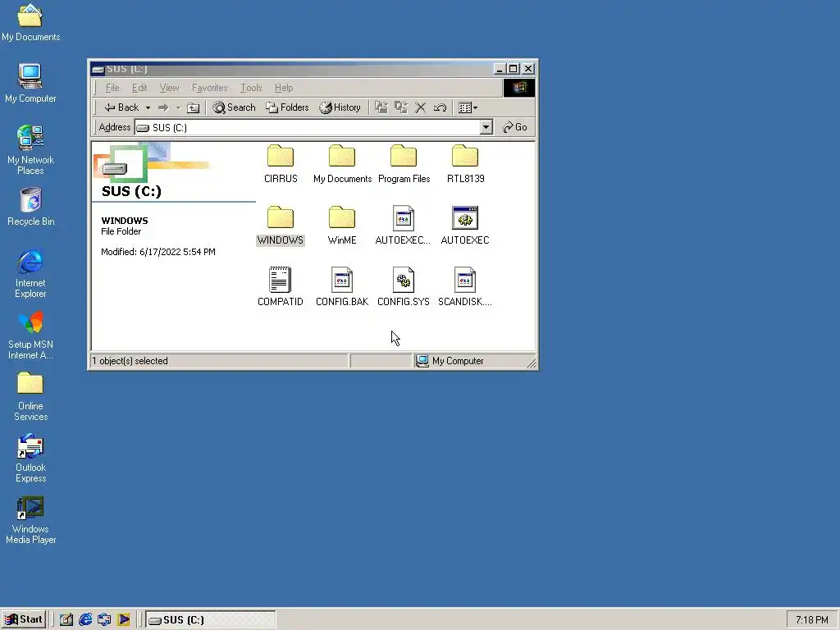Screen dimensions: 840x630
Task: Click the highlighted WINDOWS folder
Action: [x=281, y=226]
